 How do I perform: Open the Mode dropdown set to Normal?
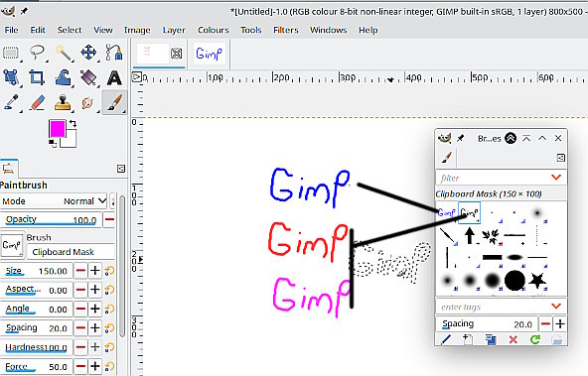(54, 201)
